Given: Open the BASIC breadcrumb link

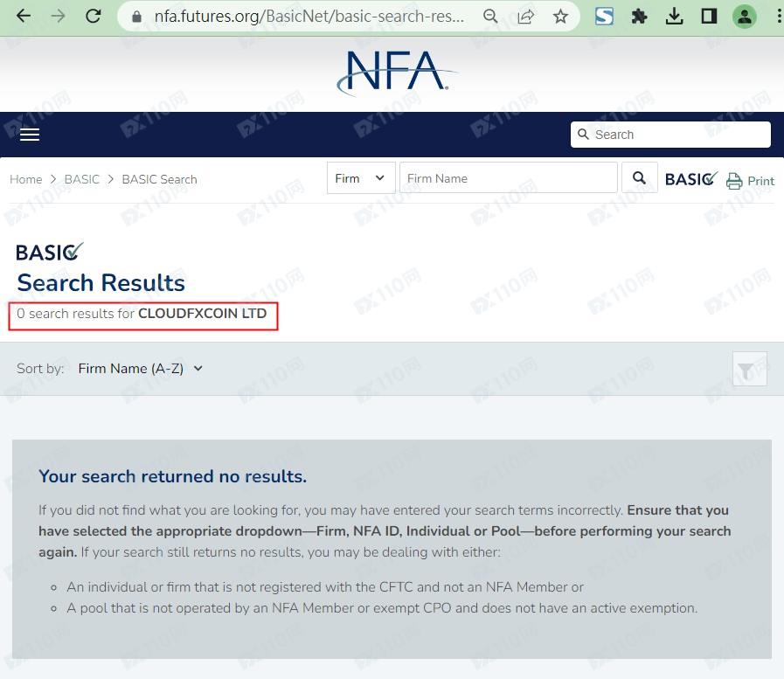Looking at the screenshot, I should (82, 179).
